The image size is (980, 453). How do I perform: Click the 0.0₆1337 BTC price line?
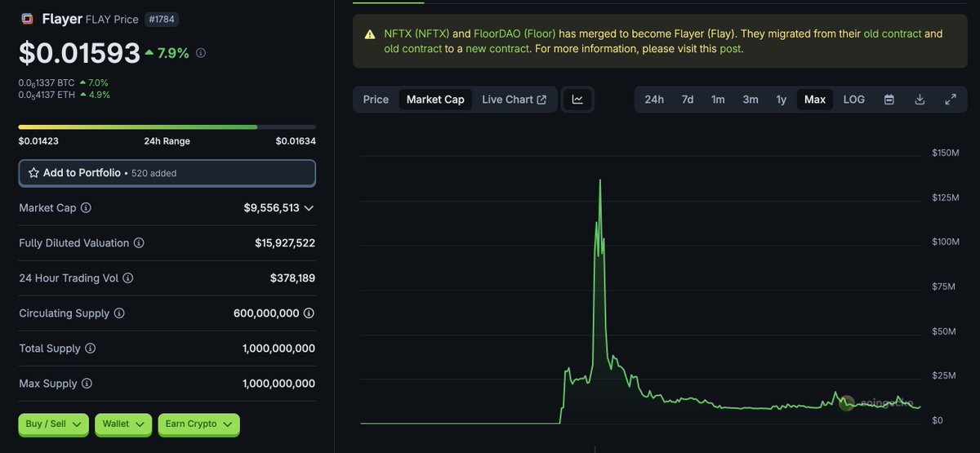(64, 82)
